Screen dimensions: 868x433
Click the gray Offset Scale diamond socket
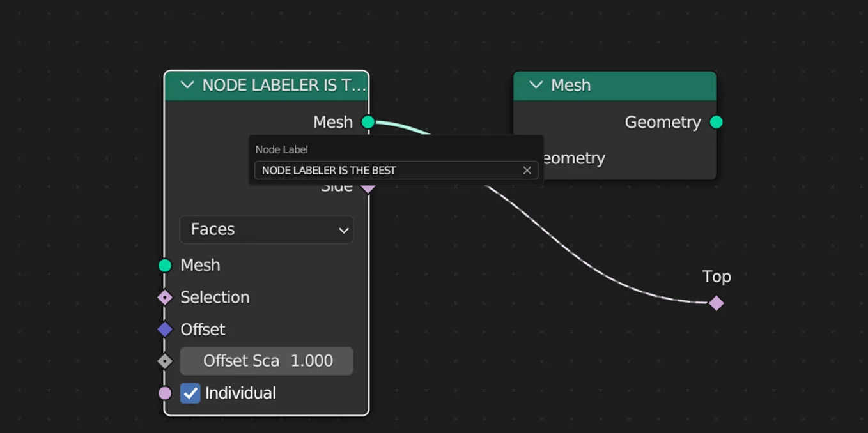click(x=165, y=361)
